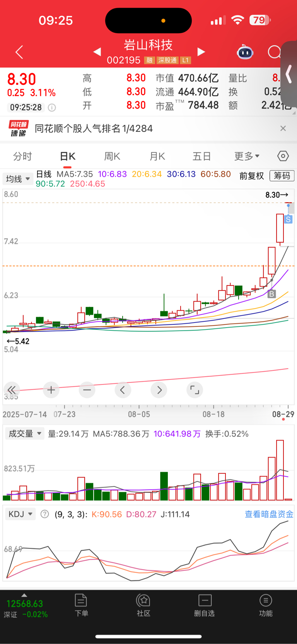Image resolution: width=297 pixels, height=644 pixels.
Task: Jump to earliest data with double-left arrows
Action: 12,390
